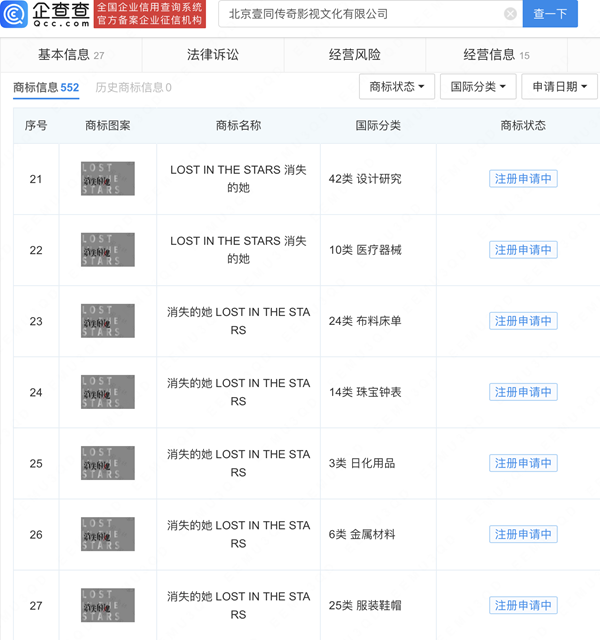The image size is (600, 640).
Task: Expand the 国际分类 filter dropdown
Action: pos(478,87)
